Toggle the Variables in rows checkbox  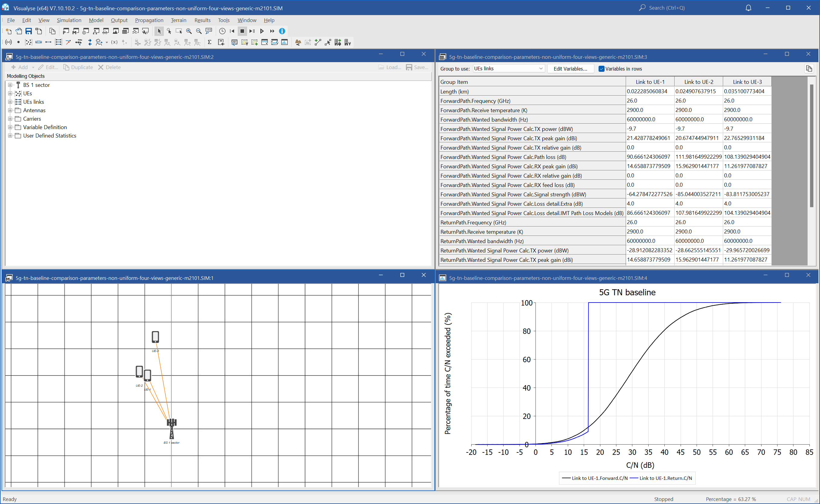[x=601, y=69]
